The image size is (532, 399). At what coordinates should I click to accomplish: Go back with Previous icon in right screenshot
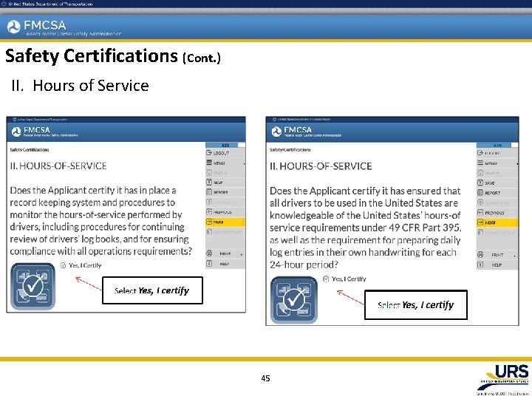480,212
